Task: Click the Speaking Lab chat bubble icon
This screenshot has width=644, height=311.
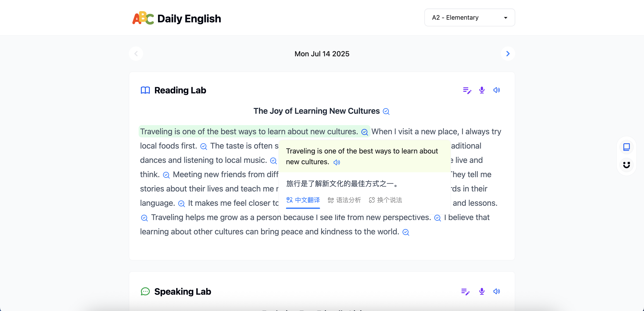Action: [145, 291]
